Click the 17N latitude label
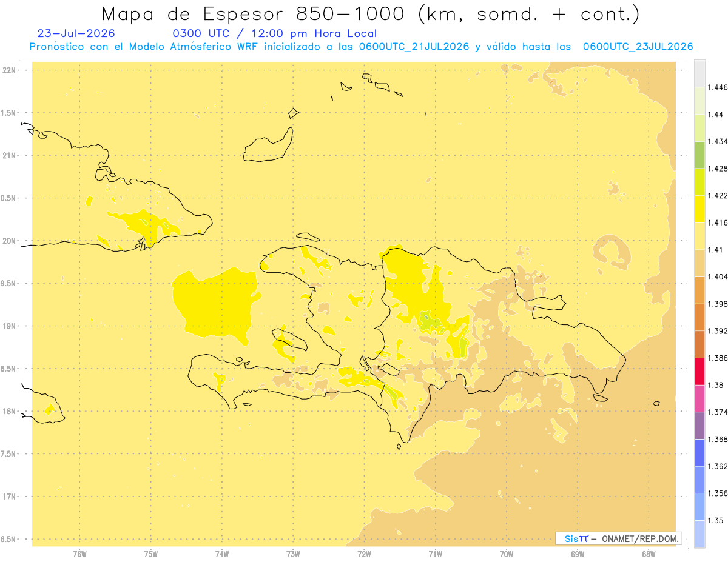This screenshot has height=562, width=728. click(10, 497)
